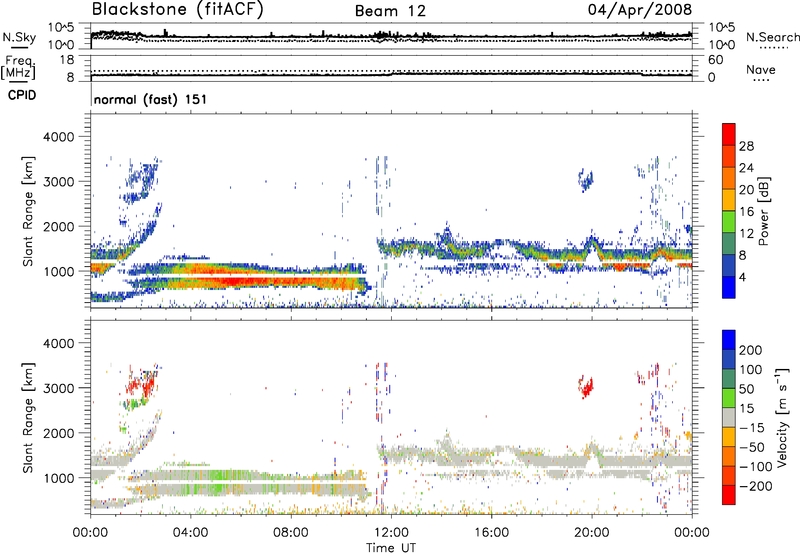Click the red bottom of Velocity colorbar
The height and width of the screenshot is (554, 800).
[x=729, y=495]
